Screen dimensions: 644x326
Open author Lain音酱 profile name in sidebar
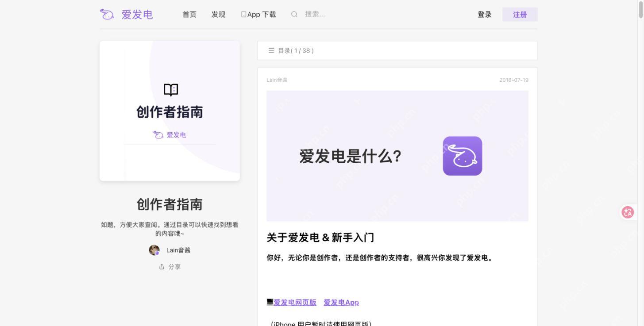(x=178, y=250)
